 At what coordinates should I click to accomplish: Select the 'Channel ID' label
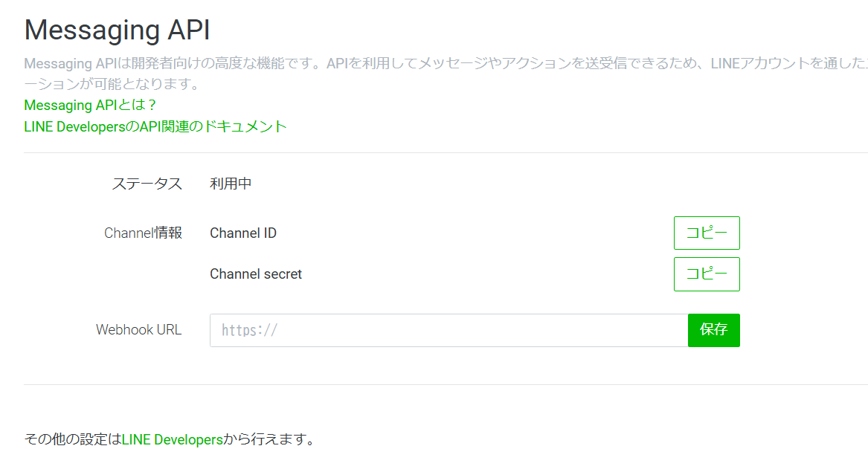[x=243, y=233]
